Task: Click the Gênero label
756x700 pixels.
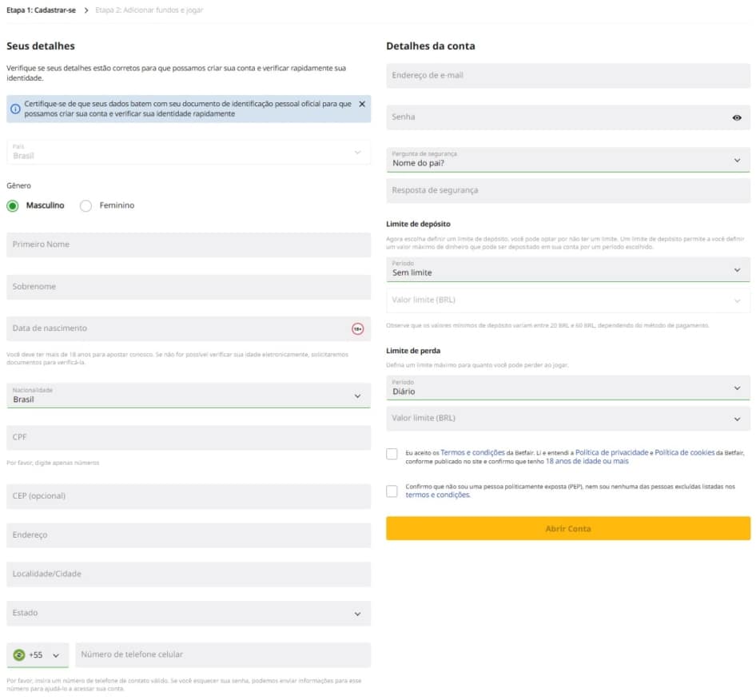Action: [x=19, y=186]
